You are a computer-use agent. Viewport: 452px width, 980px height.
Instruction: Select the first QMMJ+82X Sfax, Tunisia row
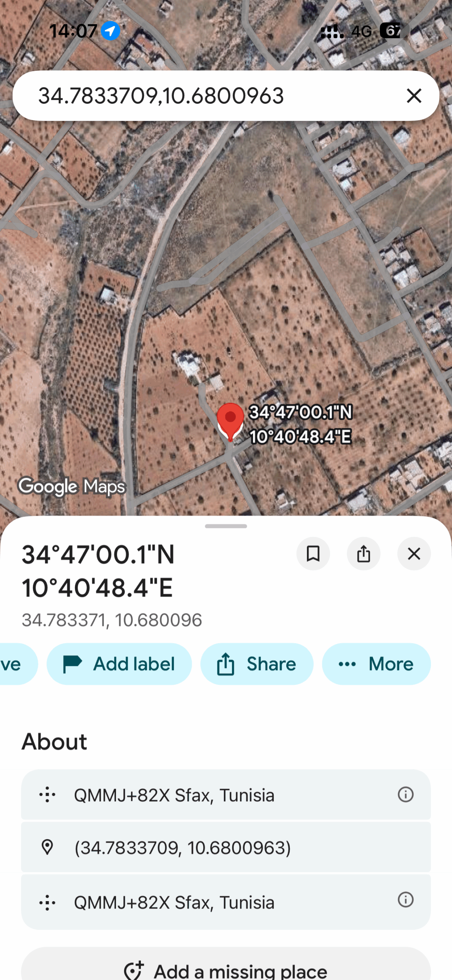coord(226,795)
